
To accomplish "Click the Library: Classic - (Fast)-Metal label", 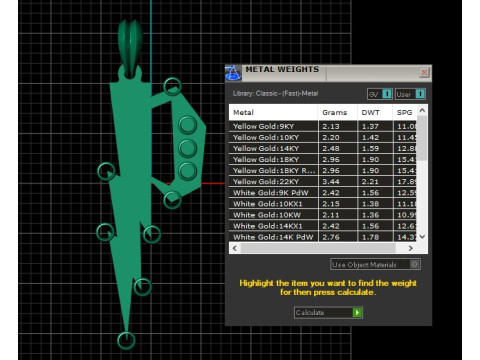I will pyautogui.click(x=275, y=93).
